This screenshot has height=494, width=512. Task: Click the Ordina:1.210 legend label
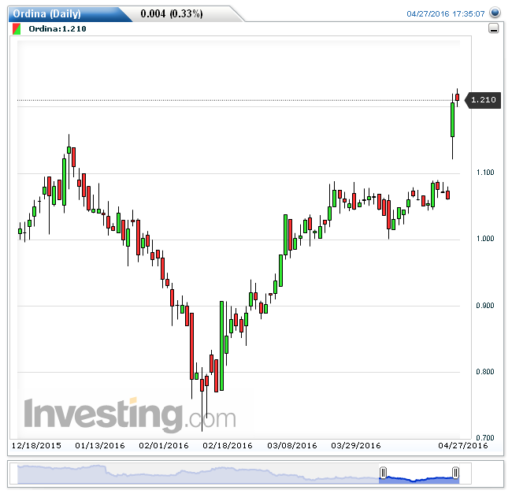pyautogui.click(x=57, y=29)
